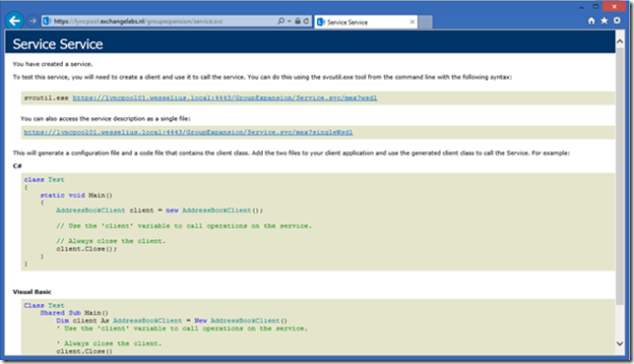
Task: Click the site icon in address bar
Action: 47,21
